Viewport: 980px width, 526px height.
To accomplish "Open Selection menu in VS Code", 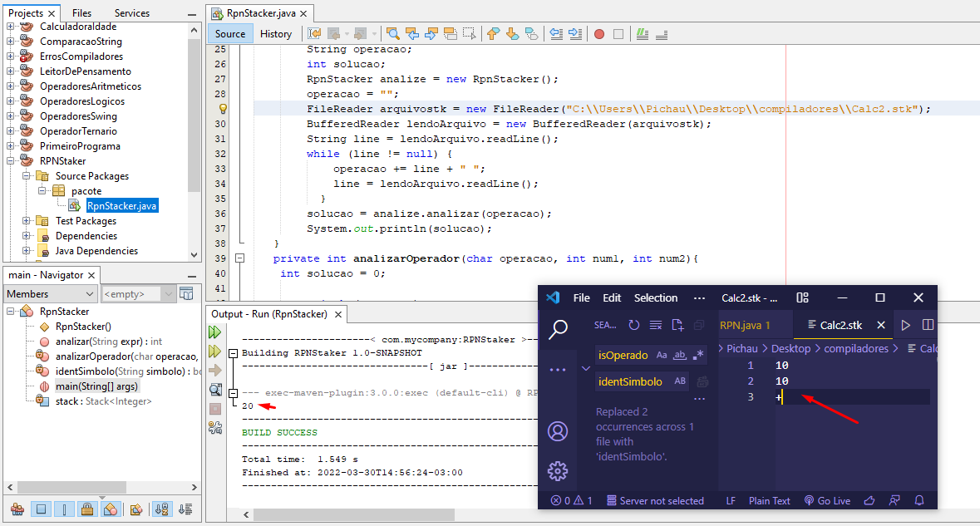I will (656, 298).
